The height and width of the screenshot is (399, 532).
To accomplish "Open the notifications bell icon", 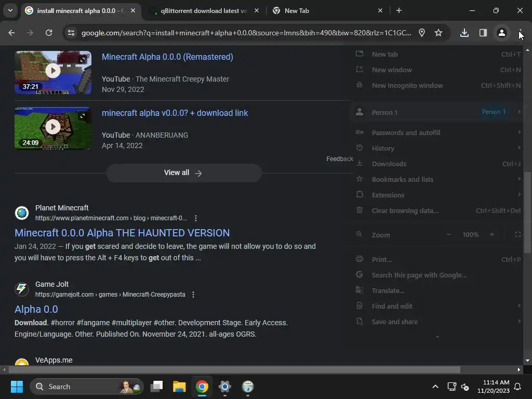I will (x=518, y=387).
